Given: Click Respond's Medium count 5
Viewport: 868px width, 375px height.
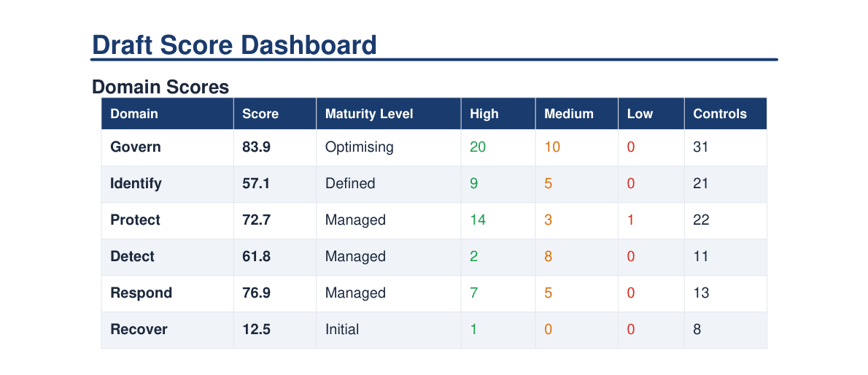Looking at the screenshot, I should [548, 293].
